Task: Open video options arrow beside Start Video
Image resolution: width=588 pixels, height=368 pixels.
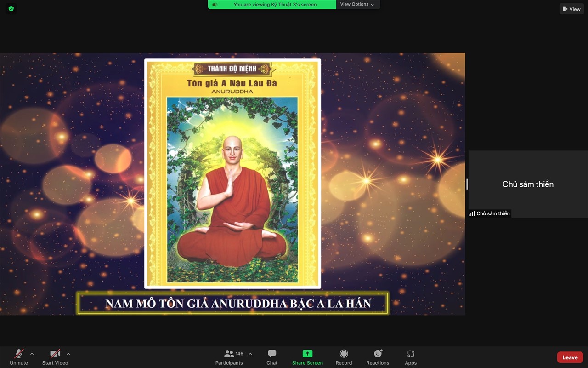Action: click(68, 354)
